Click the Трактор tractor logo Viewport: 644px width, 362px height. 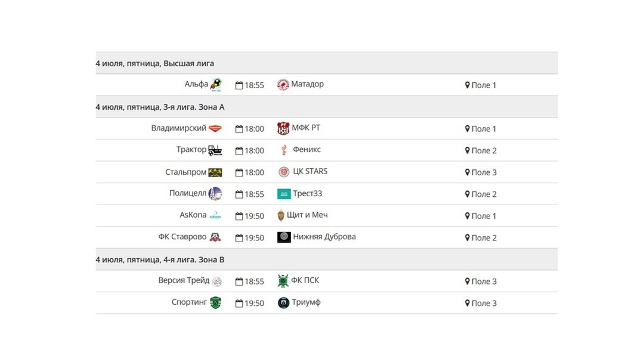pyautogui.click(x=215, y=150)
